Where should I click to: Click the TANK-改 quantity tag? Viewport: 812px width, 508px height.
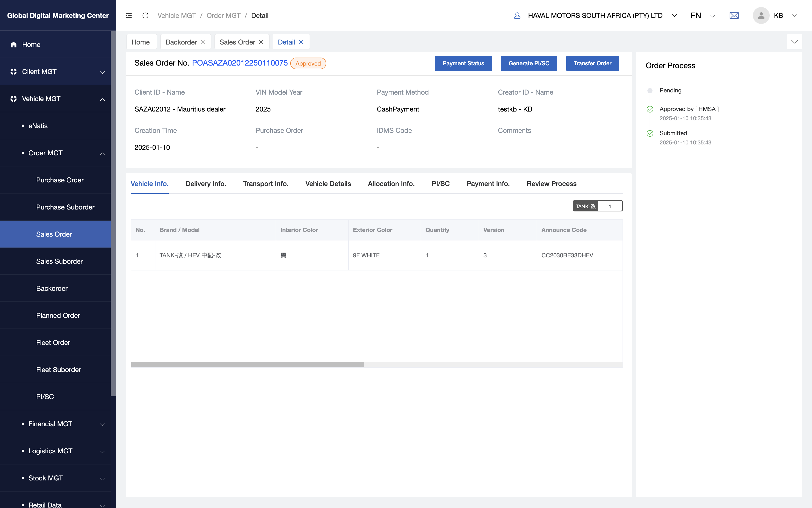coord(598,206)
